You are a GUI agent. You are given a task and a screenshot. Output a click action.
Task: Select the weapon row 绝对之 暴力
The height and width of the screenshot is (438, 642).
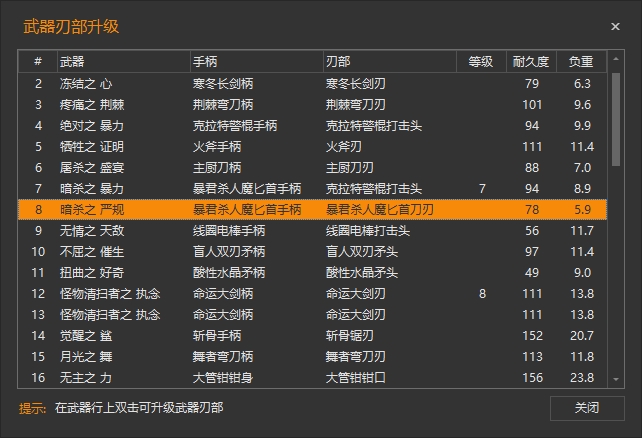(x=312, y=126)
